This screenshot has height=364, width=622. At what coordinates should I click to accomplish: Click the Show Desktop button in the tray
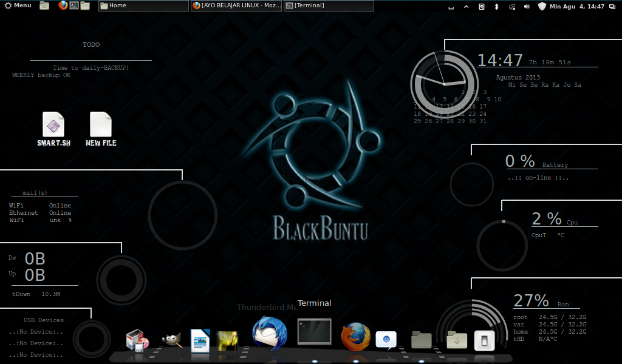click(450, 6)
